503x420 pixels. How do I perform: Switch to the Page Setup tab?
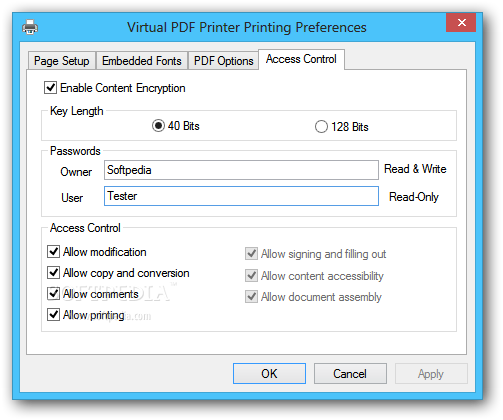point(62,61)
